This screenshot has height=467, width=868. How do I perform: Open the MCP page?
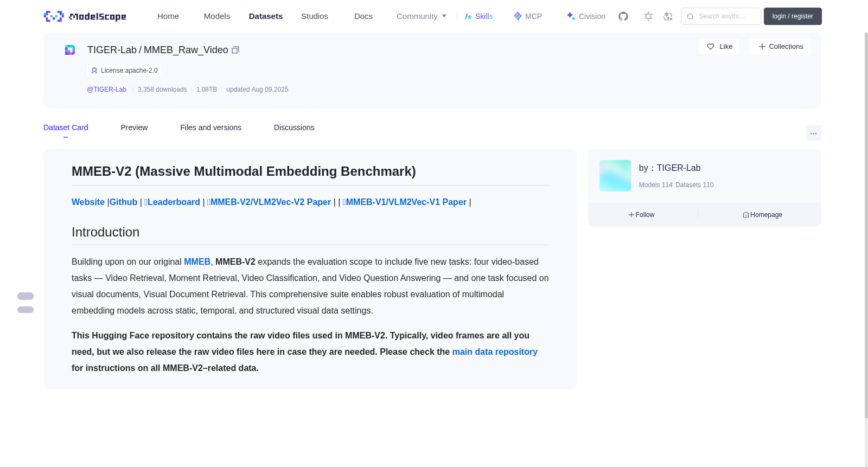(527, 16)
